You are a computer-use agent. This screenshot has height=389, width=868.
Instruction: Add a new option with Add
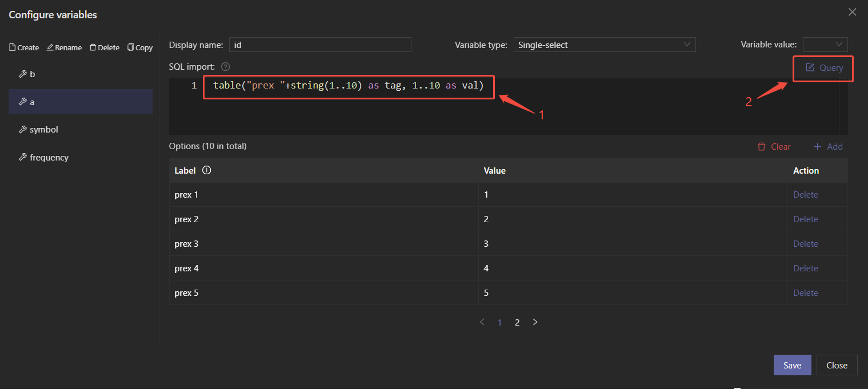tap(828, 147)
